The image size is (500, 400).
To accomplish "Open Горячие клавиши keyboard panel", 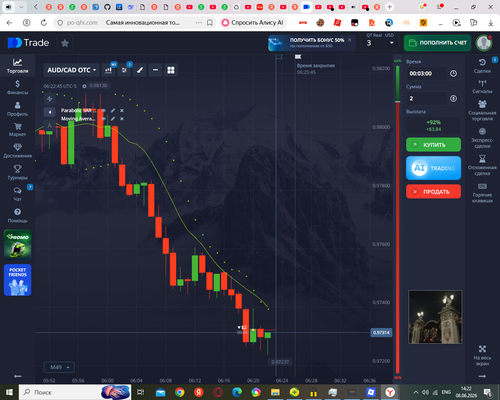I will coord(482,193).
